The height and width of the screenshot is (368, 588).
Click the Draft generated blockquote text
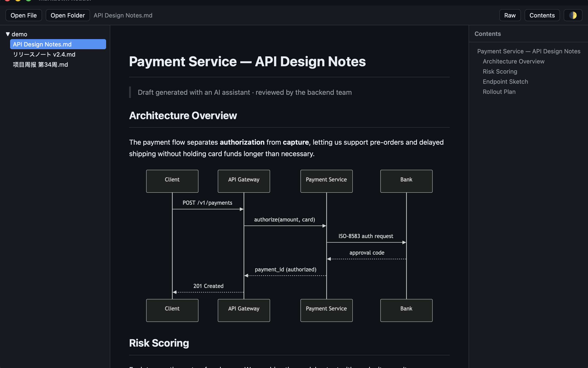click(245, 92)
